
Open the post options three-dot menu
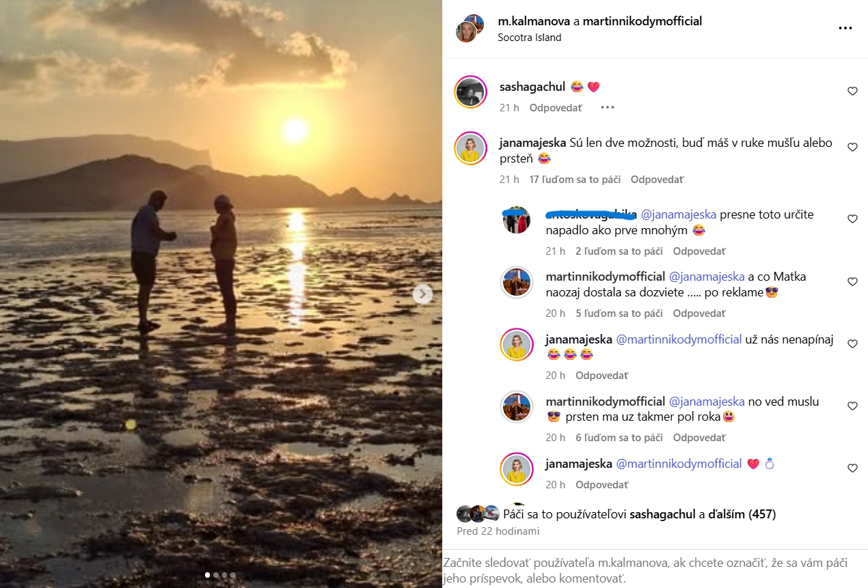point(845,29)
